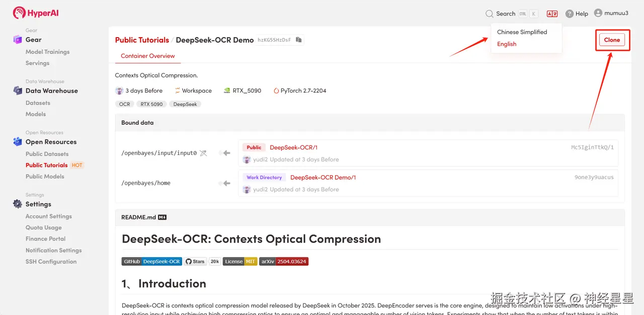The height and width of the screenshot is (315, 644).
Task: Click the read-only icon beside /openbayes/input/input0
Action: tap(203, 153)
